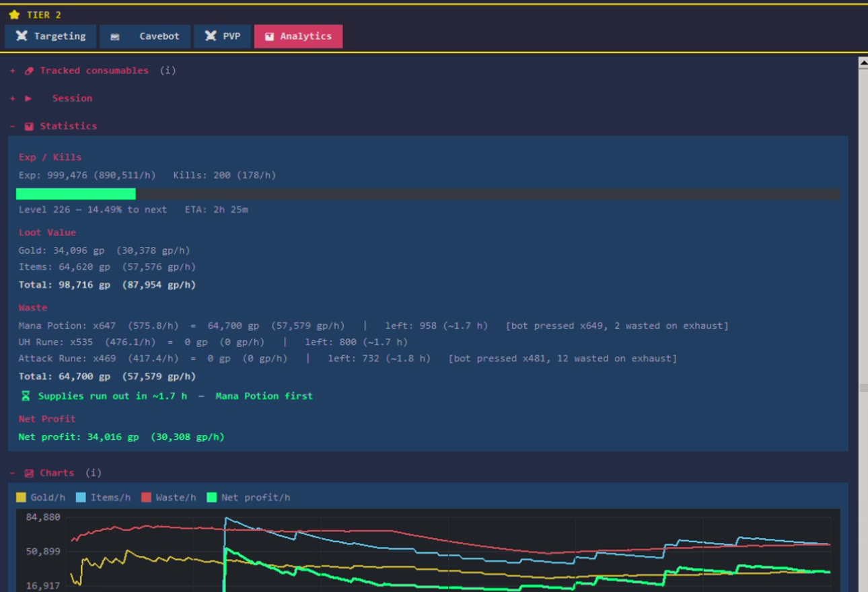This screenshot has height=592, width=868.
Task: Click the Gold/h legend label
Action: point(48,498)
